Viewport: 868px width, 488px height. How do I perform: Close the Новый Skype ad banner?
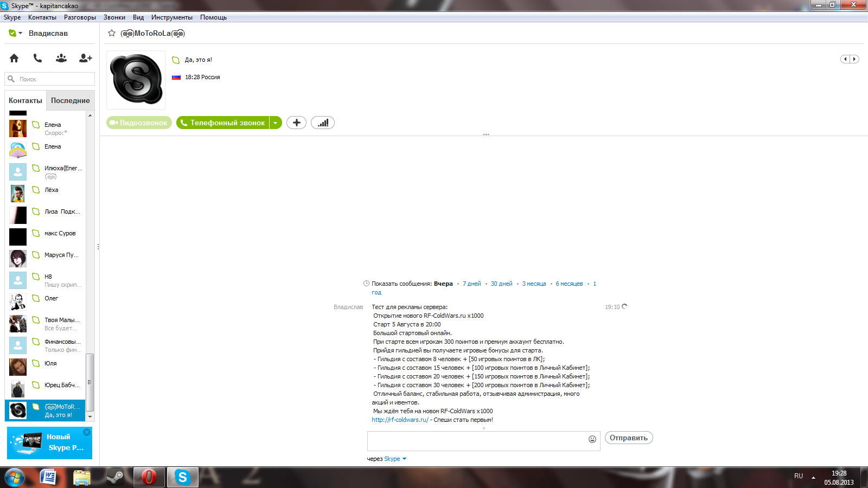tap(87, 432)
